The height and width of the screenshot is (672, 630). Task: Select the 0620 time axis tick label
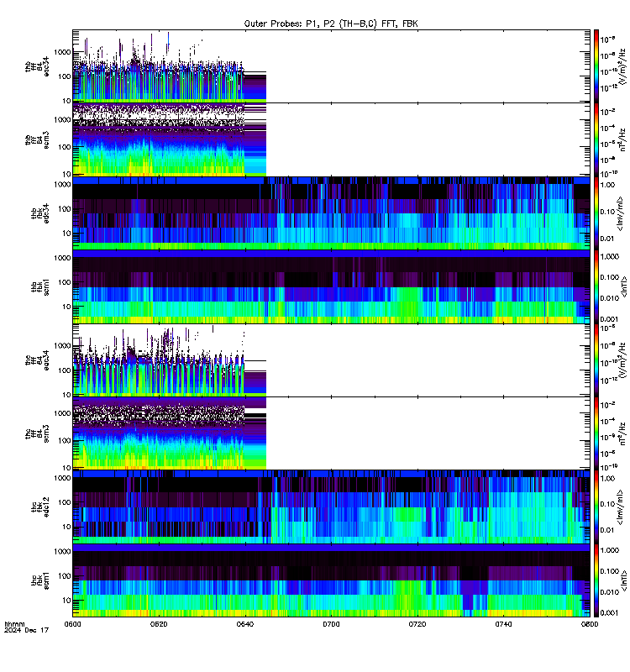[159, 624]
